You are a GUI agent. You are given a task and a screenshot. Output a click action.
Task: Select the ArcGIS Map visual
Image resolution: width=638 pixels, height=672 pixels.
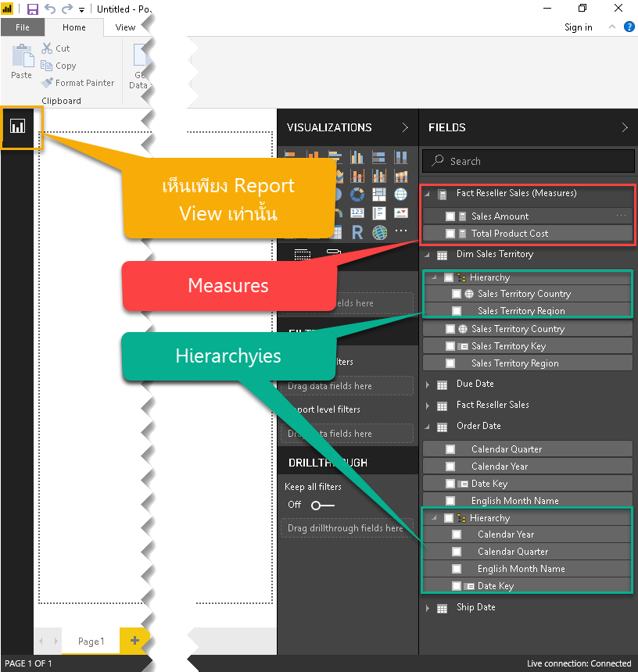pos(379,231)
